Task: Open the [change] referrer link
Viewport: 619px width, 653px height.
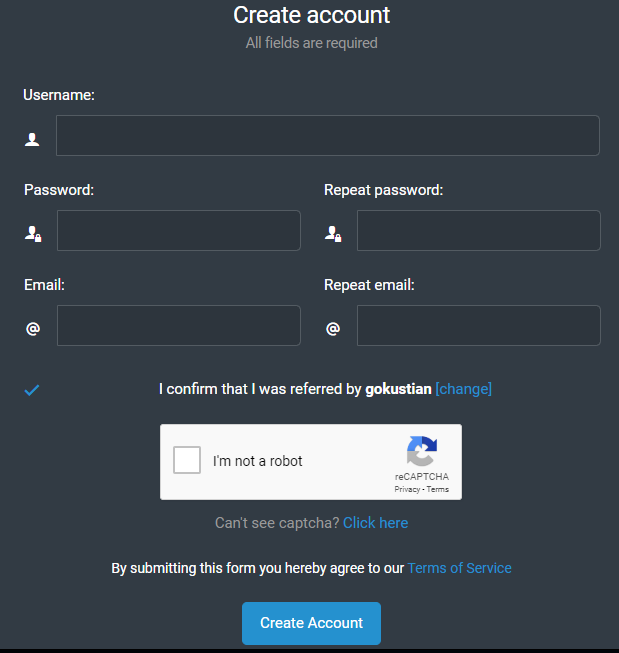Action: click(x=464, y=389)
